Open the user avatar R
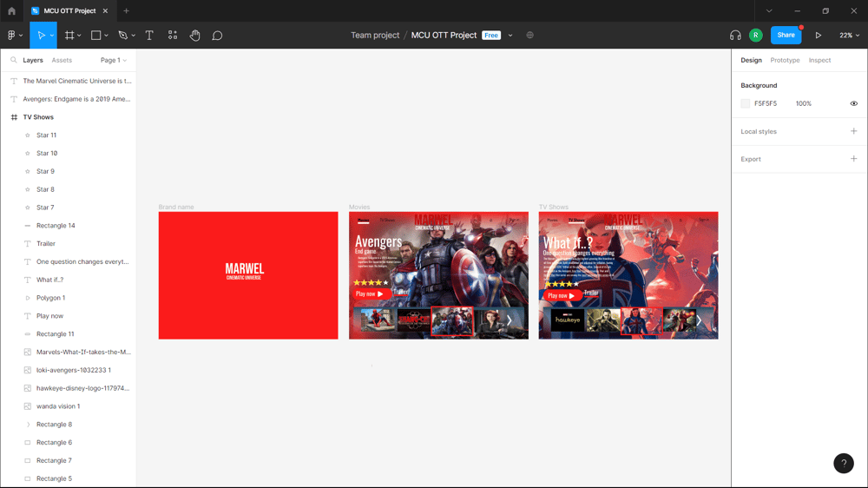 point(756,35)
